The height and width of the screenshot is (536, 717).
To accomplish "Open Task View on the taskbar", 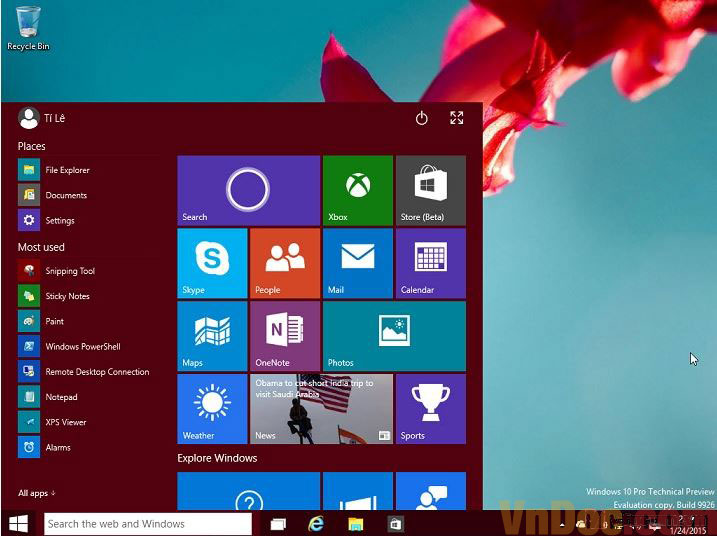I will [278, 524].
